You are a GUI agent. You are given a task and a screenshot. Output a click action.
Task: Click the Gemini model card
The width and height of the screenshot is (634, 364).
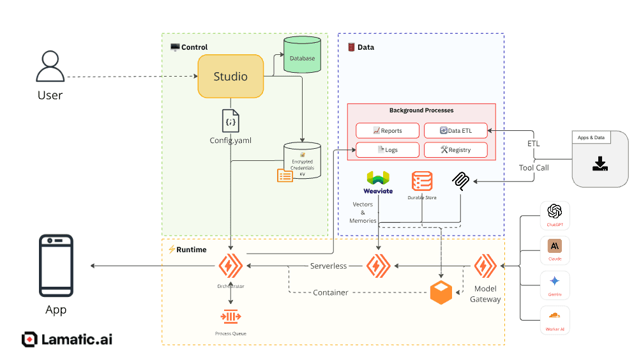point(555,285)
